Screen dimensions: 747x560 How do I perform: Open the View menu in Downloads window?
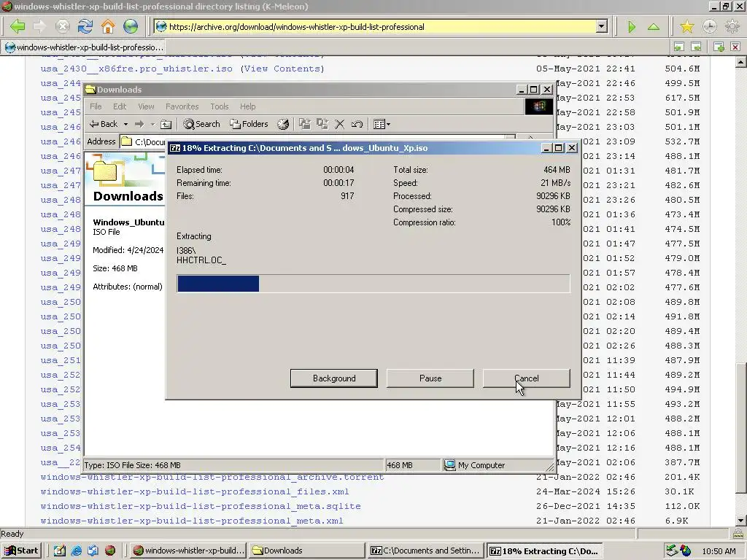(x=146, y=106)
